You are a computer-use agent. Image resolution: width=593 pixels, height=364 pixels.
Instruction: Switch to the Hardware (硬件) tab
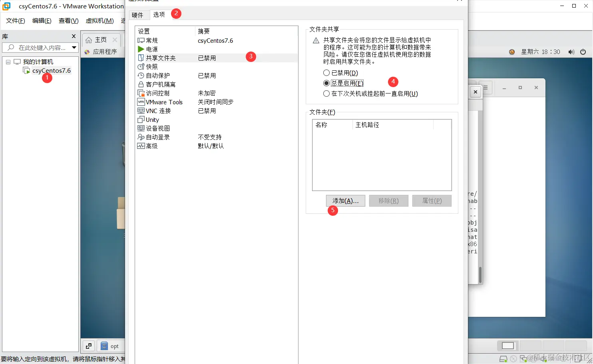(x=137, y=15)
